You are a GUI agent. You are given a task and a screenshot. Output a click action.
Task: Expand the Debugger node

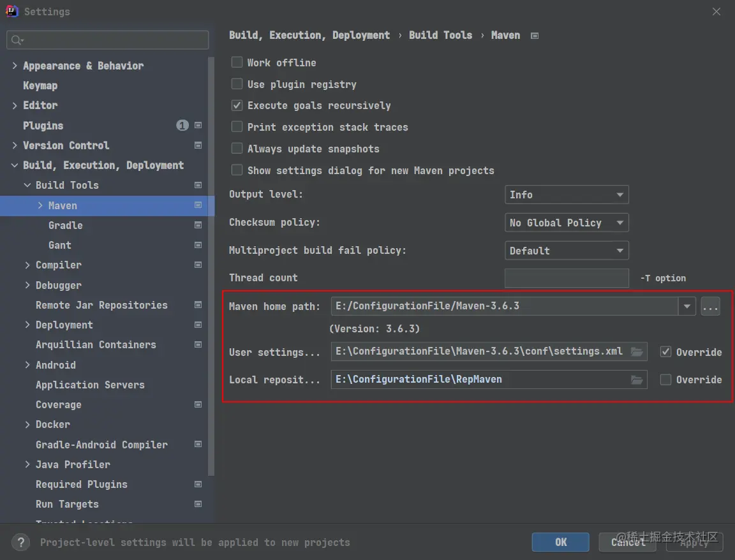[x=27, y=285]
